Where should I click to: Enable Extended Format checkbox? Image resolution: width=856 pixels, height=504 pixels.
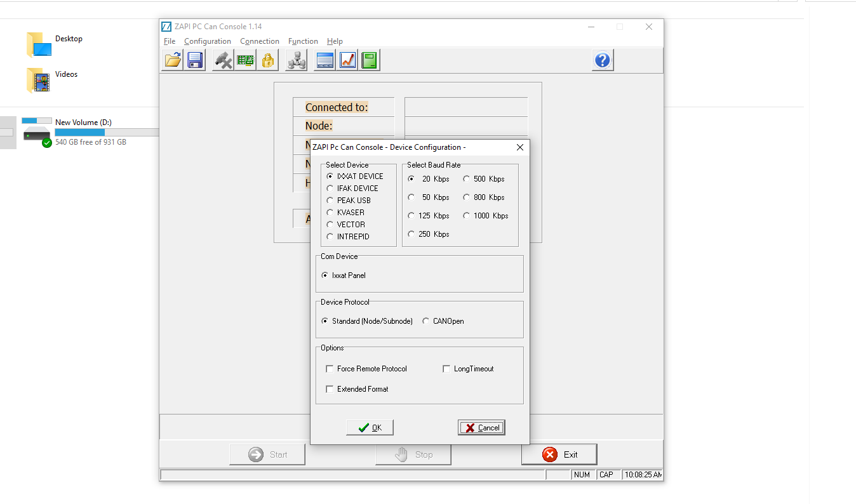click(357, 389)
